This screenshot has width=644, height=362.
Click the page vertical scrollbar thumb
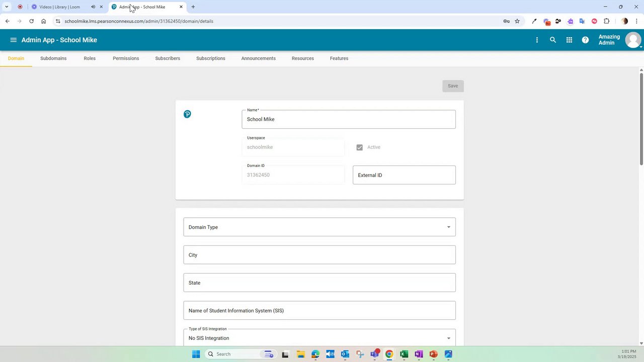point(641,119)
